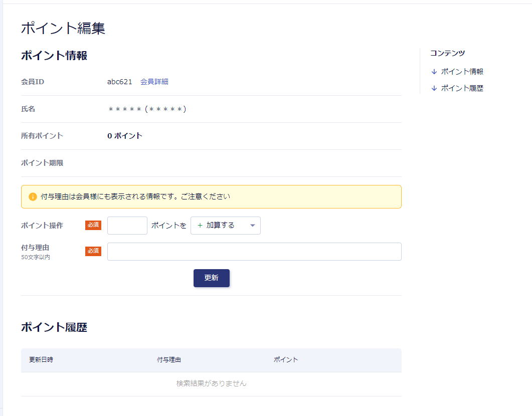Click the info icon in yellow warning
Screen dimensions: 532x416
coord(33,196)
